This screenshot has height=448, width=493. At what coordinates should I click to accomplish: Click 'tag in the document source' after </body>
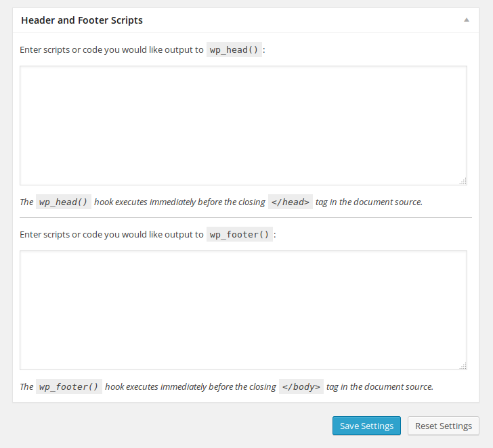point(380,387)
